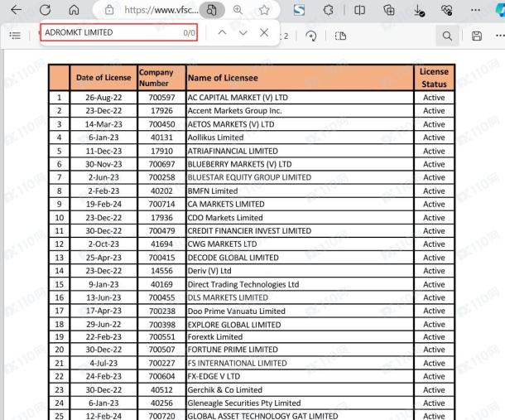505x420 pixels.
Task: Click company number 17926
Action: 161,110
